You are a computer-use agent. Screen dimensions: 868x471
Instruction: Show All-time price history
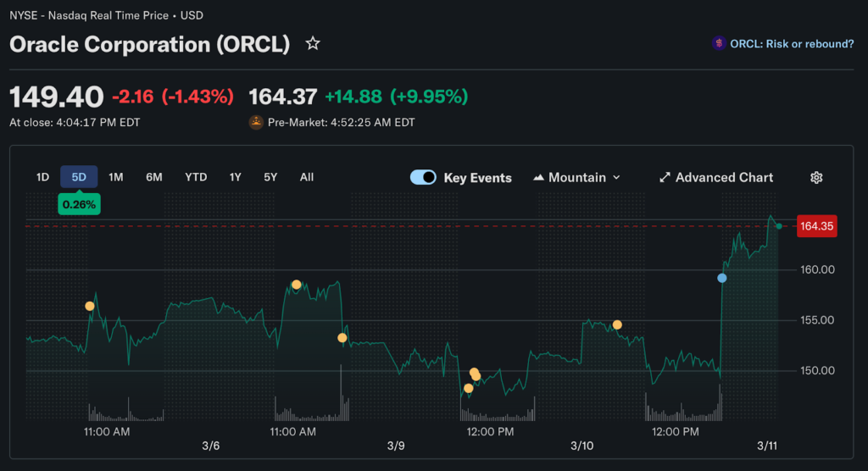tap(307, 177)
